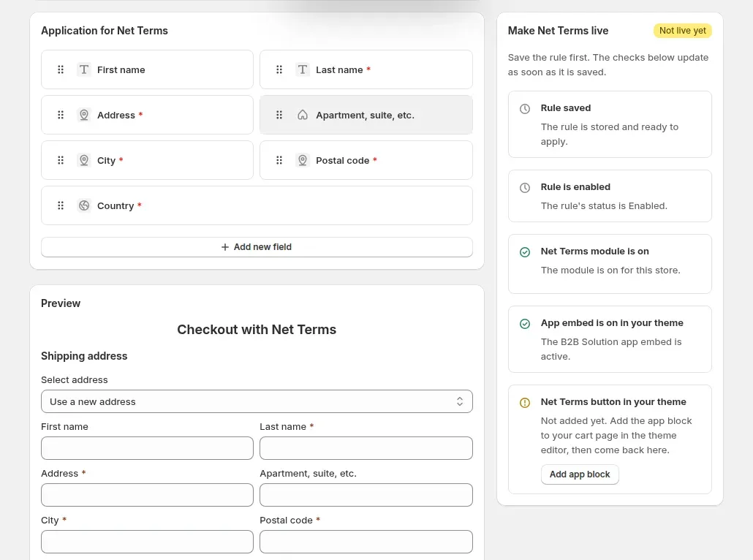Click the house icon beside Apartment, suite

303,115
